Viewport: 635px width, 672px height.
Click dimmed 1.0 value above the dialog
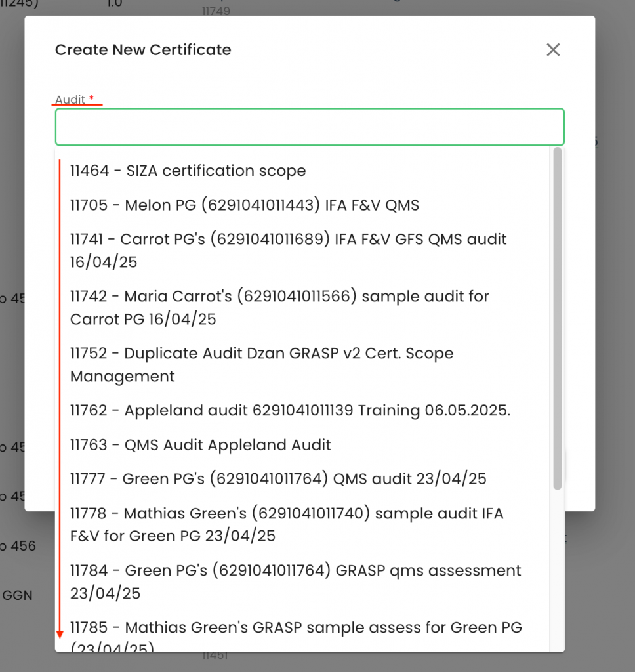(x=114, y=4)
